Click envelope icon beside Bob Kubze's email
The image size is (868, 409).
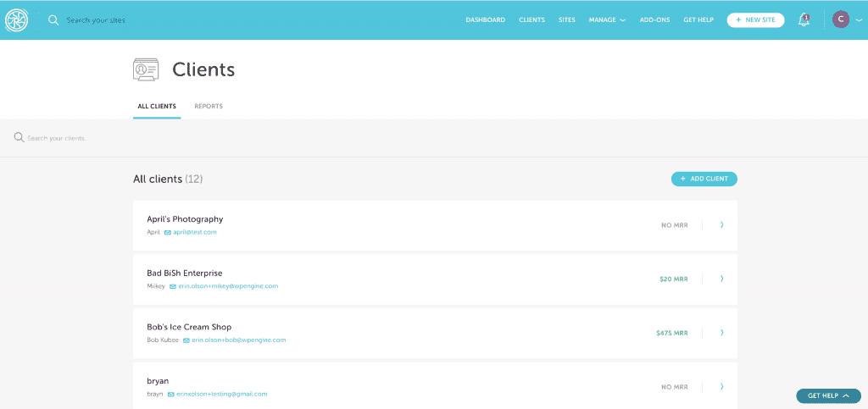(186, 340)
